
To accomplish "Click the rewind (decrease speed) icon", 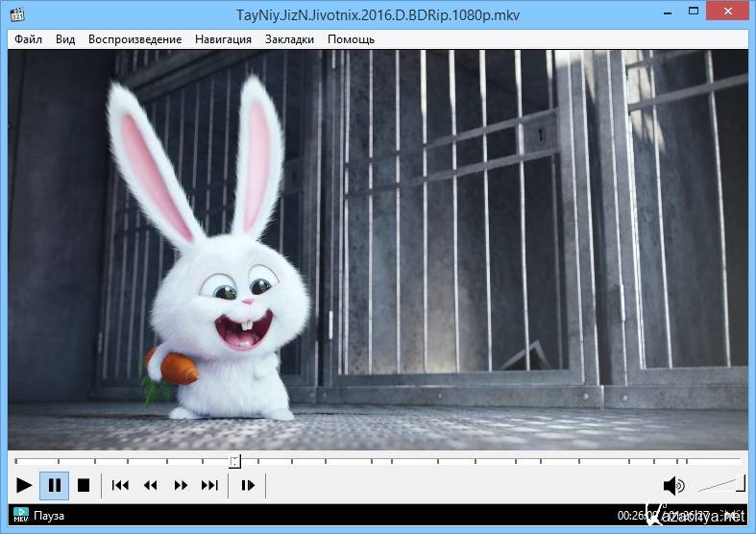I will pyautogui.click(x=150, y=486).
